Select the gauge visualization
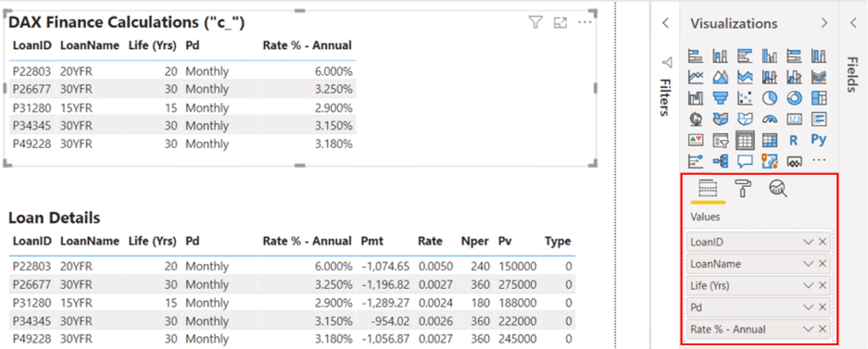Screen dimensions: 868x349 [770, 118]
